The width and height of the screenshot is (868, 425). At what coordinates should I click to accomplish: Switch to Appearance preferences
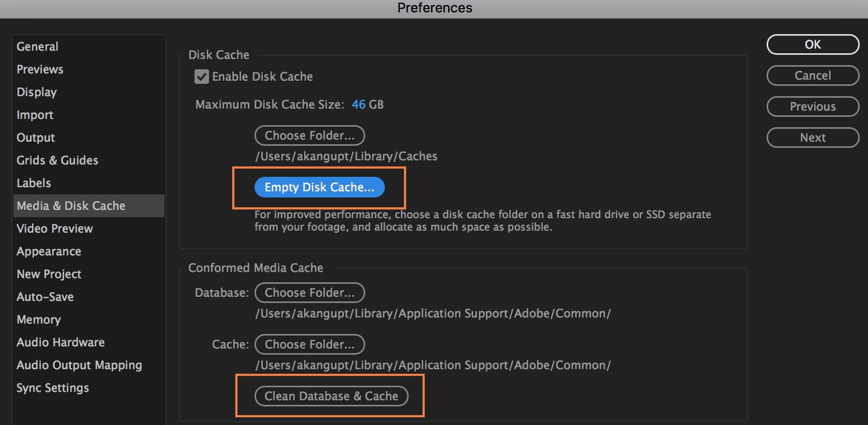[49, 251]
